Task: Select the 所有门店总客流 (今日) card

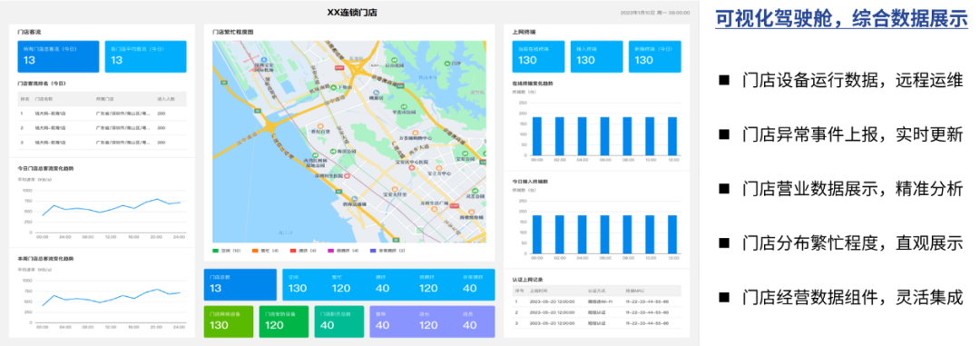Action: coord(58,57)
